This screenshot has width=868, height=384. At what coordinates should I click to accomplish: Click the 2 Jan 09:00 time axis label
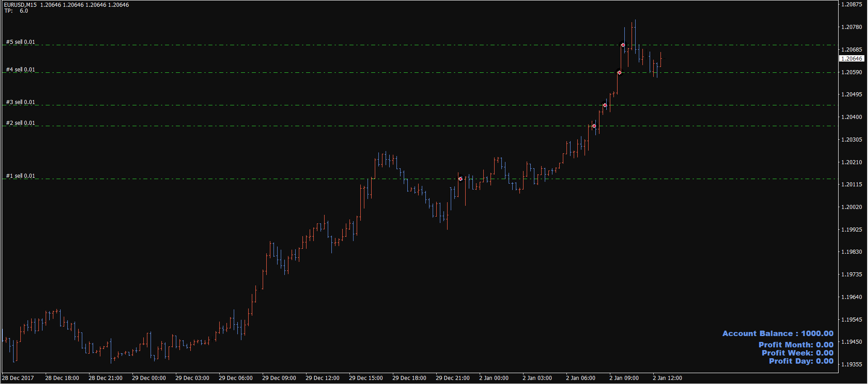tap(624, 378)
